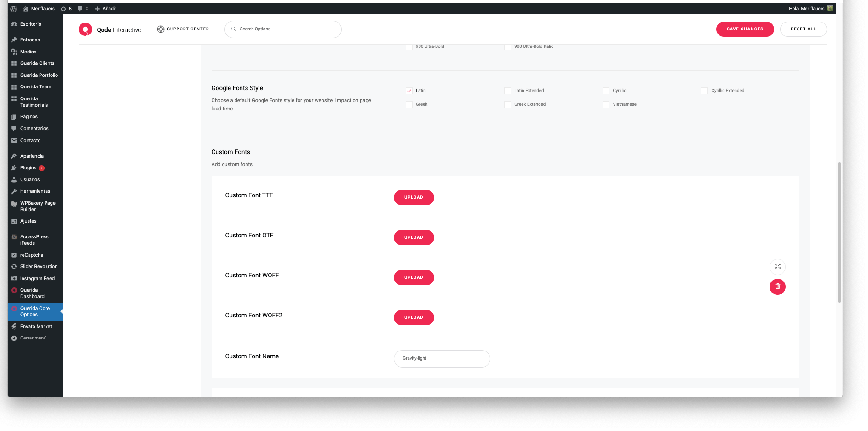This screenshot has height=431, width=868.
Task: Upload a Custom Font TTF file
Action: 414,197
